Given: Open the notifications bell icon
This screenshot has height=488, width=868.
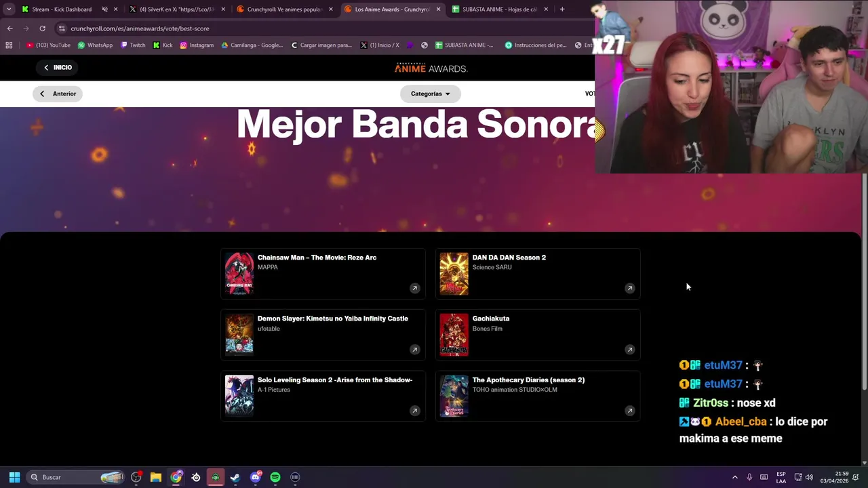Looking at the screenshot, I should 856,477.
